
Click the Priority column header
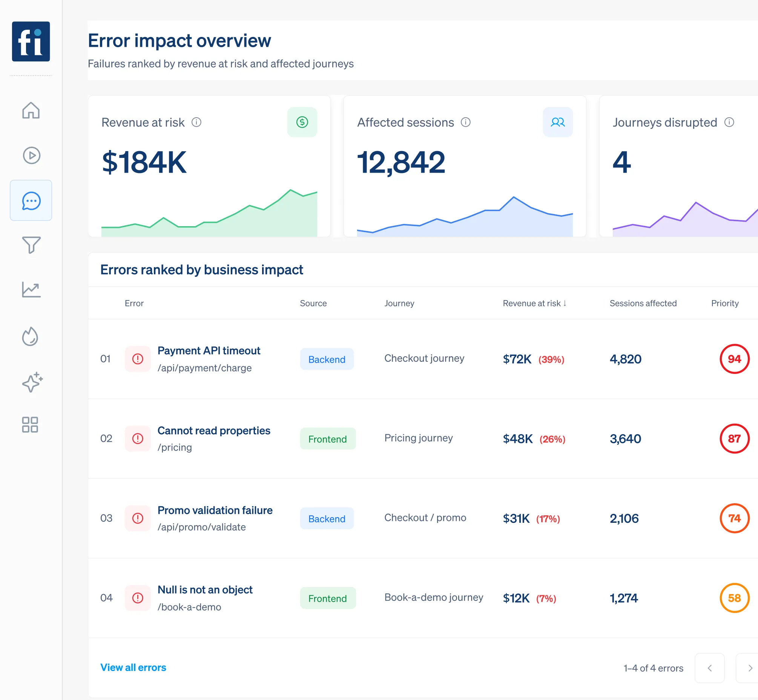[725, 303]
